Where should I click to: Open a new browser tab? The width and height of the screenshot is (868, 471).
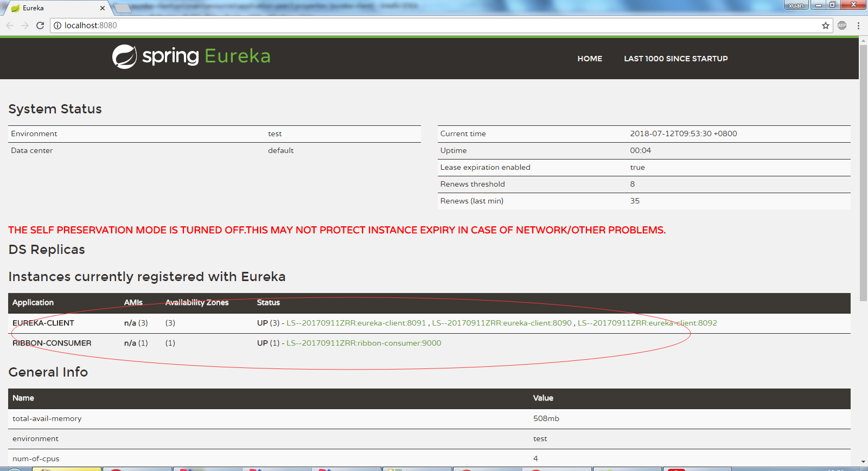(123, 8)
